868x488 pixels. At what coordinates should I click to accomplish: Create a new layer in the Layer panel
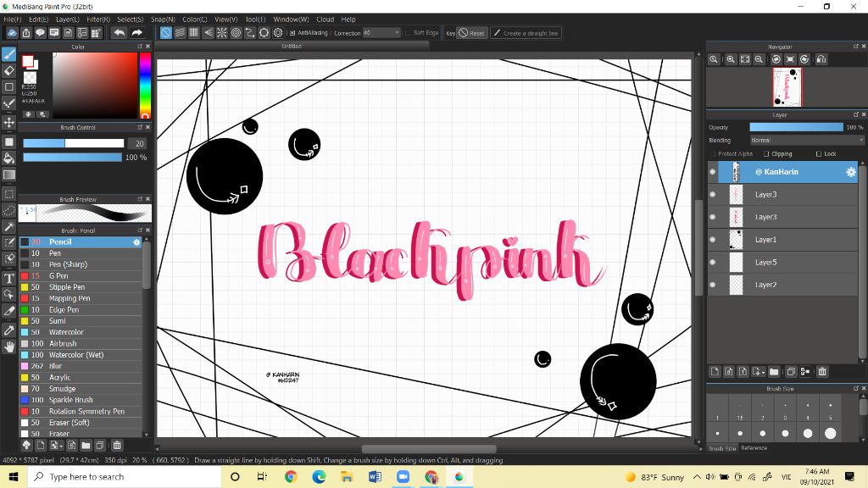[x=715, y=372]
